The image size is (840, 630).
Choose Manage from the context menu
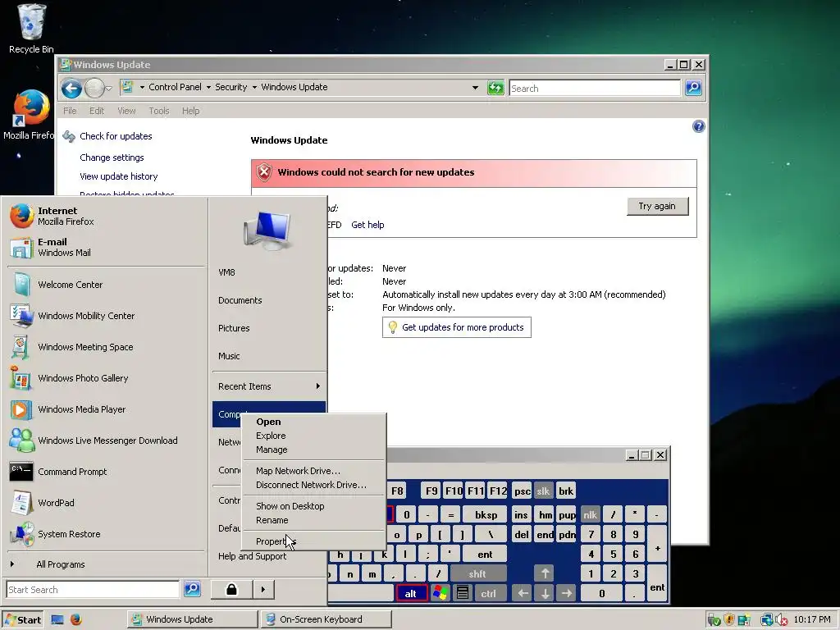click(x=314, y=450)
